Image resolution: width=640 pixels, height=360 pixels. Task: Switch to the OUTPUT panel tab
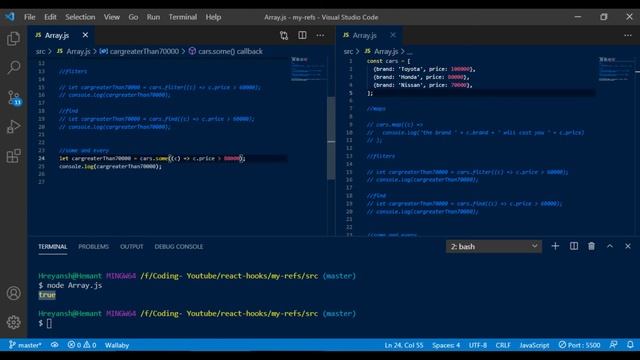(x=131, y=247)
